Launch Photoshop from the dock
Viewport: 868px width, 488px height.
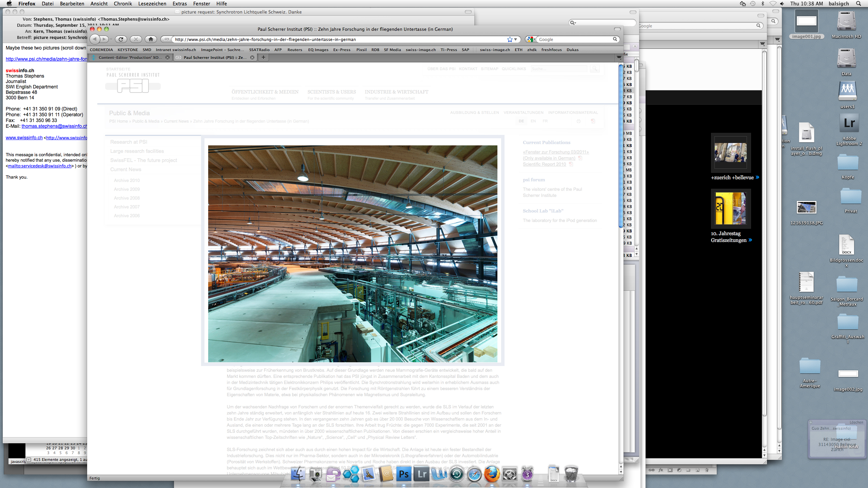[404, 474]
